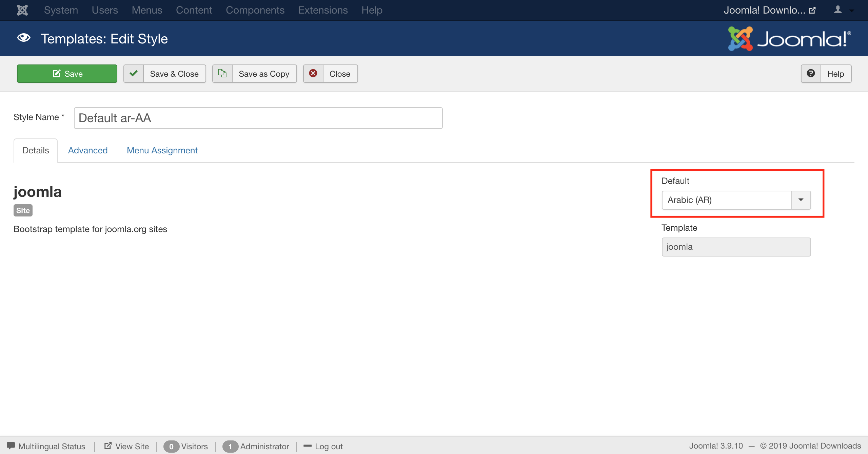Click the Save as Copy button
Viewport: 868px width, 454px height.
tap(255, 74)
